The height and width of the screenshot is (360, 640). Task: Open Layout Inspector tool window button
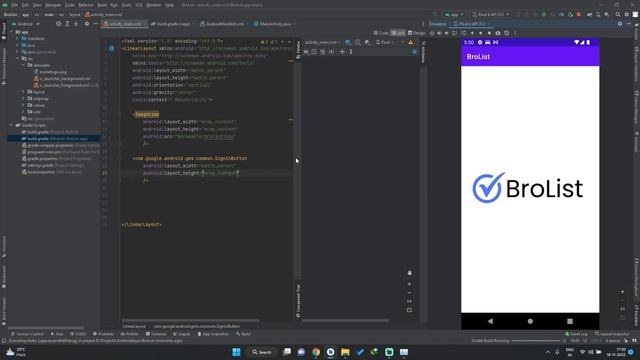[x=612, y=334]
